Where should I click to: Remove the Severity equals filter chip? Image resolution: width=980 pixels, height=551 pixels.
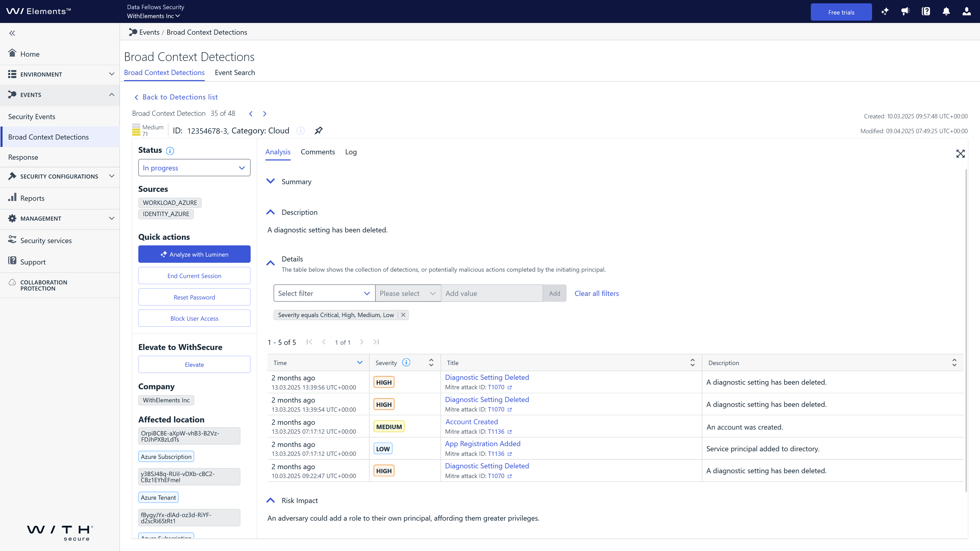pos(403,315)
